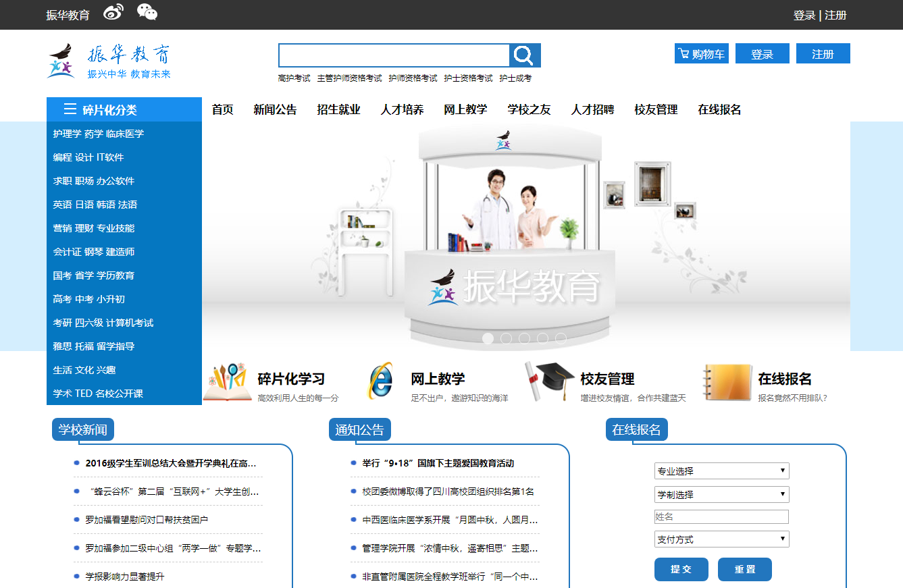
Task: Click the 网上教学 Internet Explorer icon
Action: [x=380, y=381]
